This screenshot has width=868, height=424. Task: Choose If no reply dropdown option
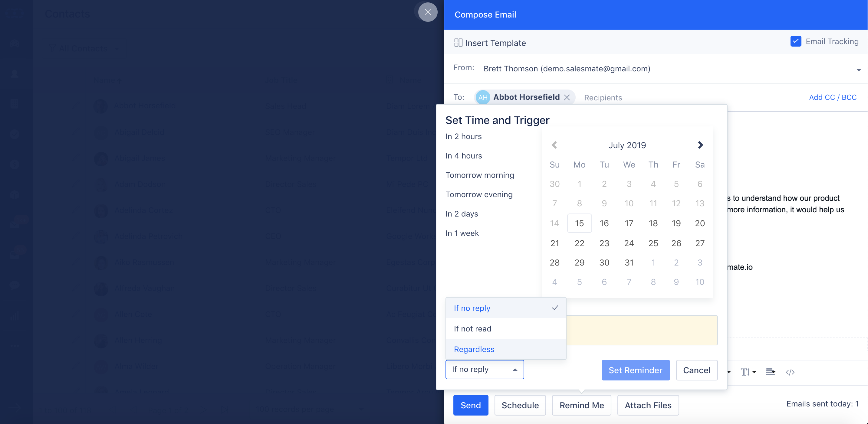(506, 308)
